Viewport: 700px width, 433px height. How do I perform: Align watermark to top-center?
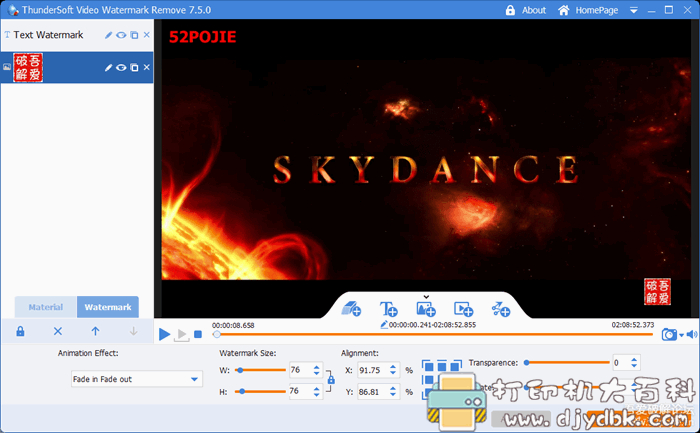pos(442,366)
